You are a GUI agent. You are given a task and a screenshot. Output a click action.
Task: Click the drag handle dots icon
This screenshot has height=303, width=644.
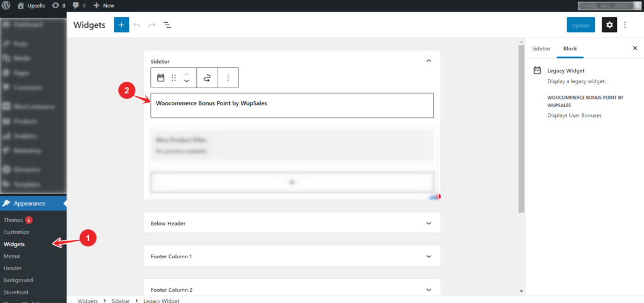174,77
